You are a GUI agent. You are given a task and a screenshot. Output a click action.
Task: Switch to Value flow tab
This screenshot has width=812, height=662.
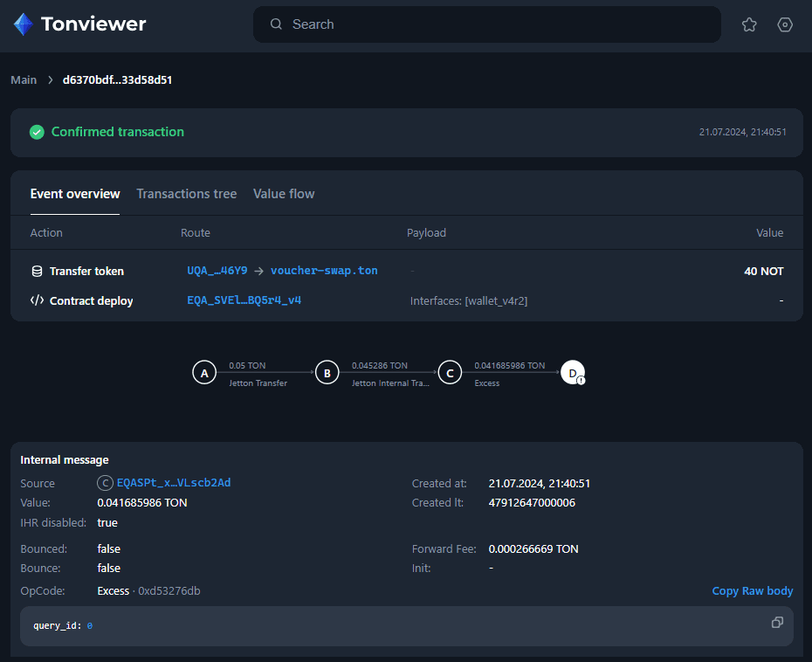[284, 194]
